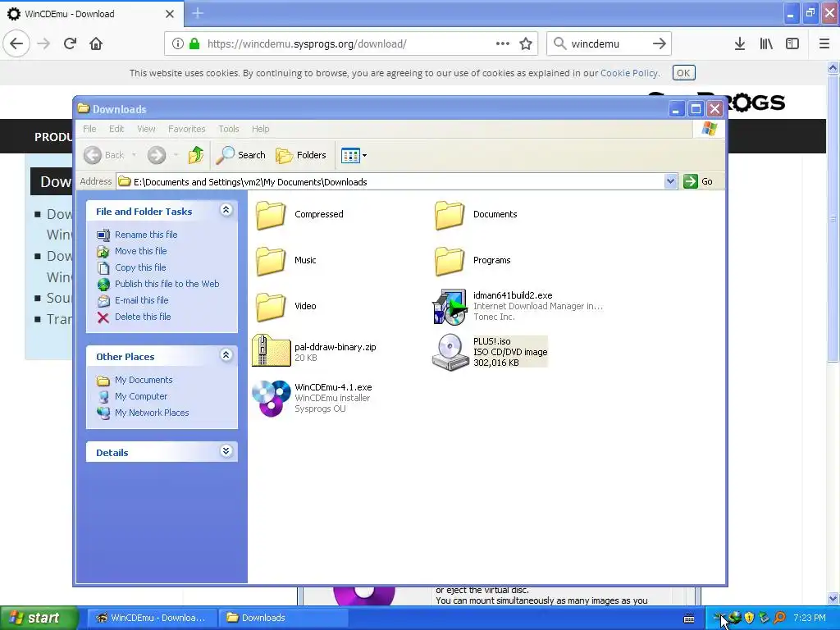The width and height of the screenshot is (840, 630).
Task: Click the Firefox back arrow
Action: pos(16,44)
